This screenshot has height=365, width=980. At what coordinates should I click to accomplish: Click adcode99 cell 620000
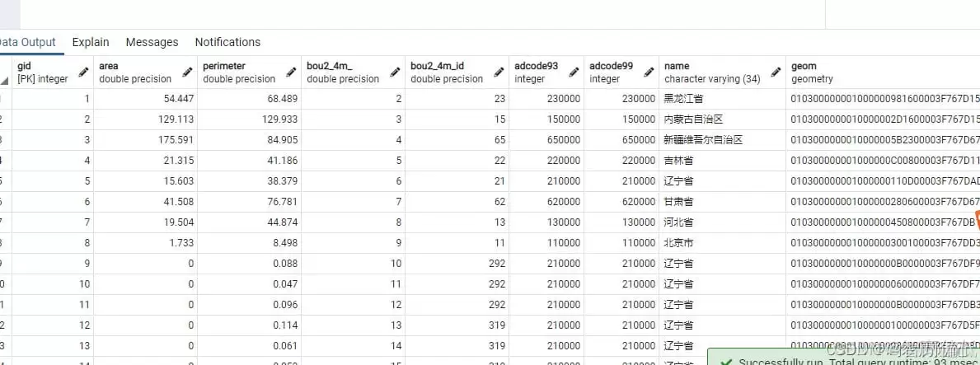click(x=621, y=202)
